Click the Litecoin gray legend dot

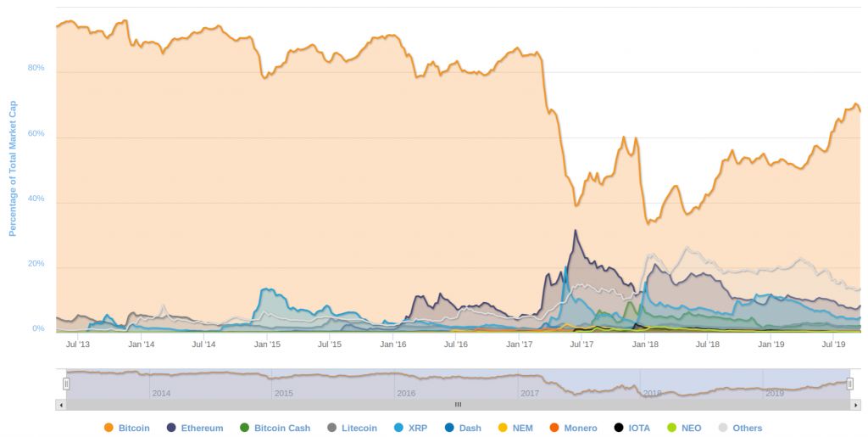pos(331,428)
